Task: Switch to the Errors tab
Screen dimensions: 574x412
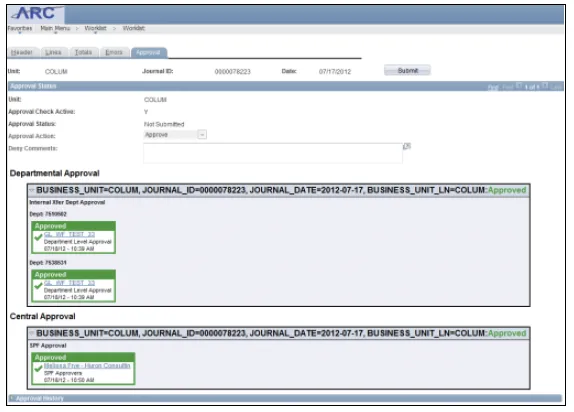Action: click(x=114, y=52)
